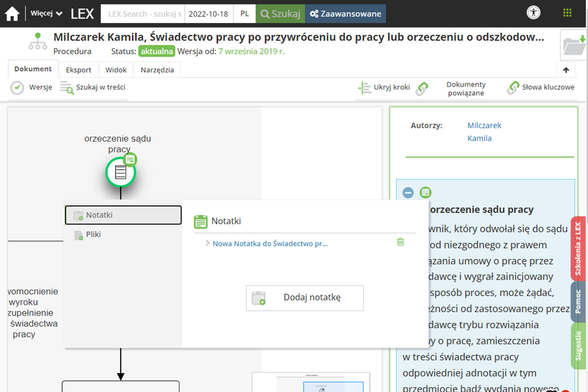This screenshot has width=588, height=392.
Task: Select the PL language option
Action: click(245, 14)
